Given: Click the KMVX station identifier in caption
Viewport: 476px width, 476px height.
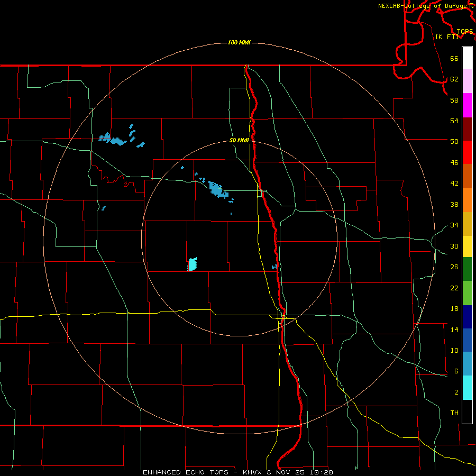Looking at the screenshot, I should click(x=252, y=472).
